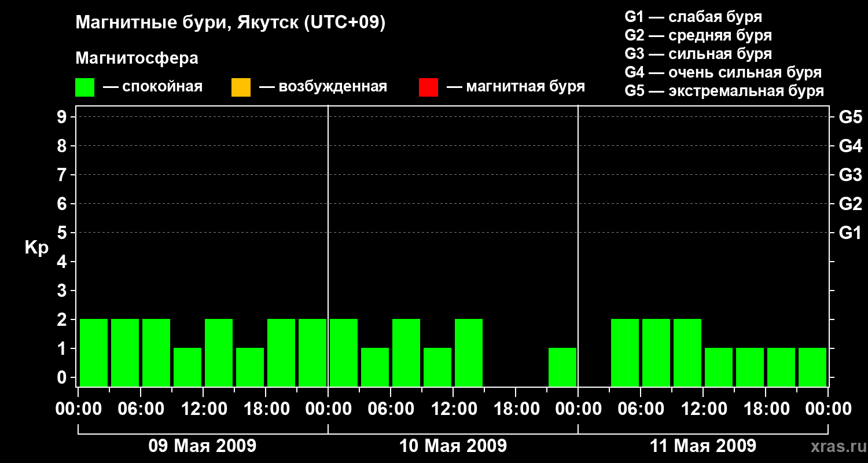Click the 10 May 12:00–15:00 Kp 2 bar
This screenshot has height=463, width=868.
[x=469, y=352]
